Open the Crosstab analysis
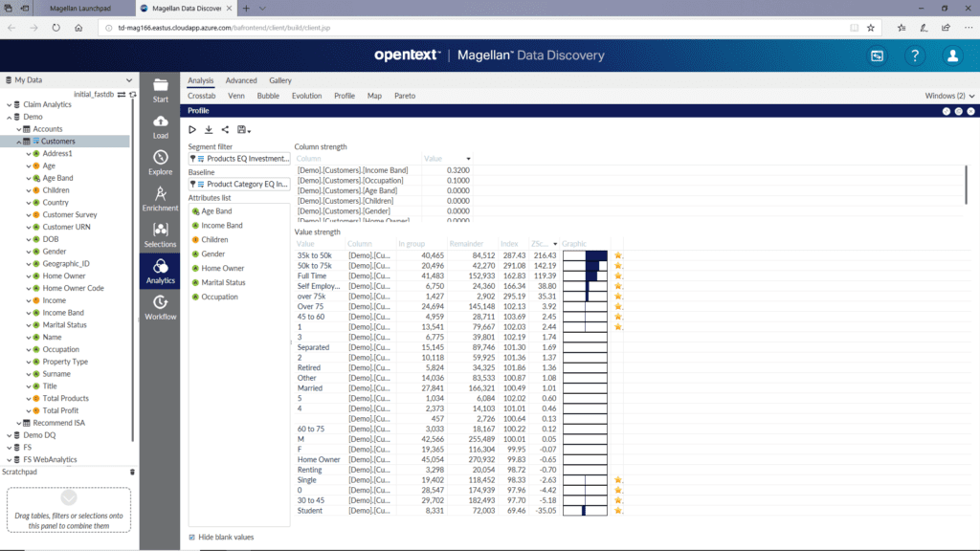980x551 pixels. tap(201, 96)
